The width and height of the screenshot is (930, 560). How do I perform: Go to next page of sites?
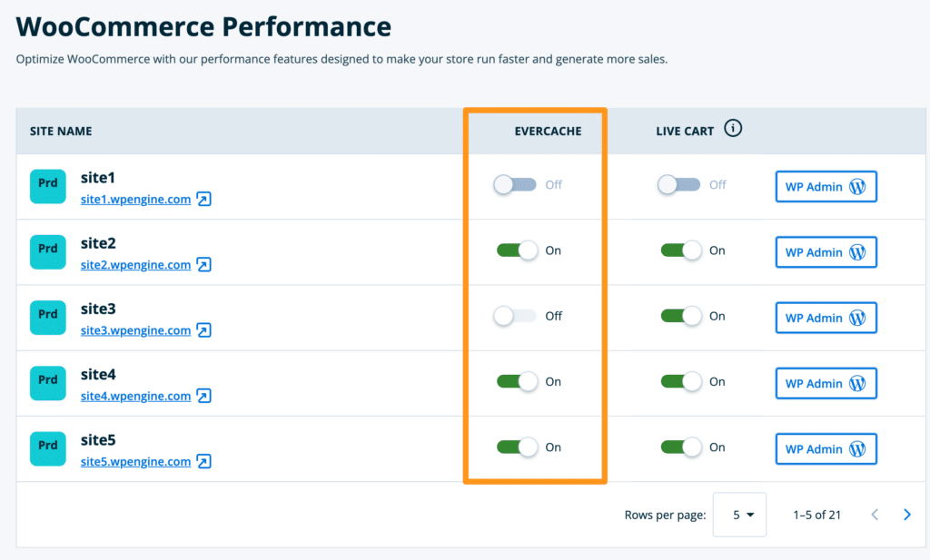[906, 515]
